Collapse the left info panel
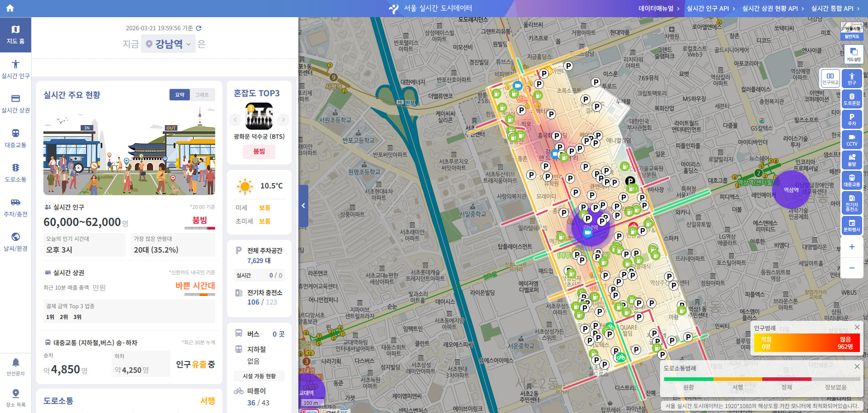Image resolution: width=868 pixels, height=413 pixels. pyautogui.click(x=303, y=206)
